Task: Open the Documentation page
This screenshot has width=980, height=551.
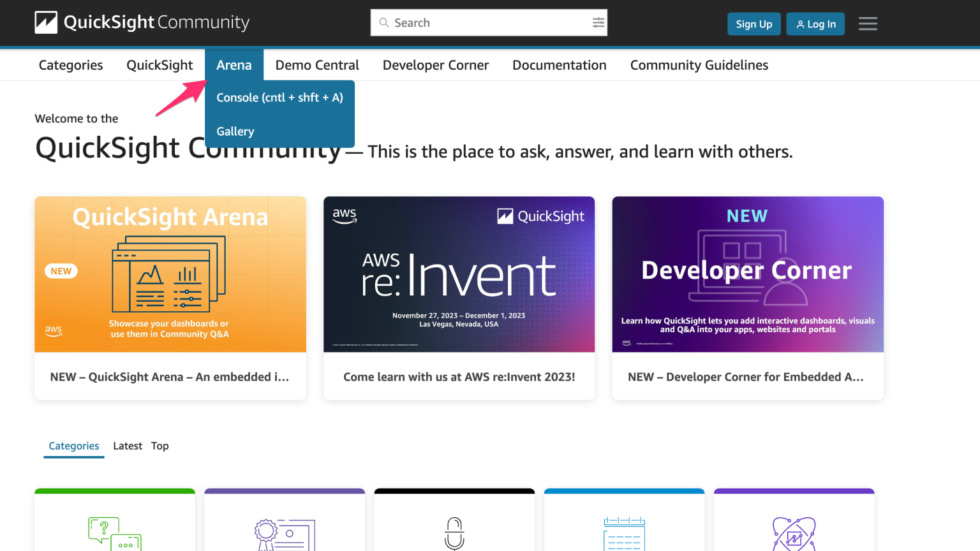Action: point(560,64)
